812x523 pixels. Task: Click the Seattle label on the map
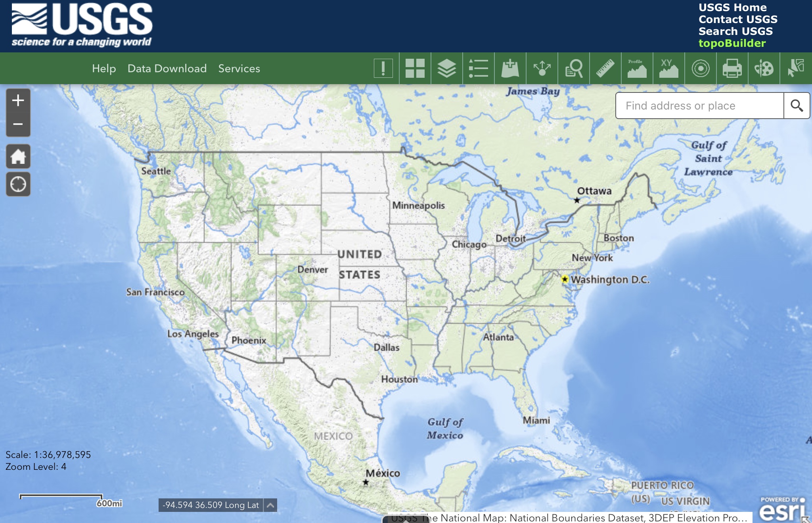pos(156,171)
